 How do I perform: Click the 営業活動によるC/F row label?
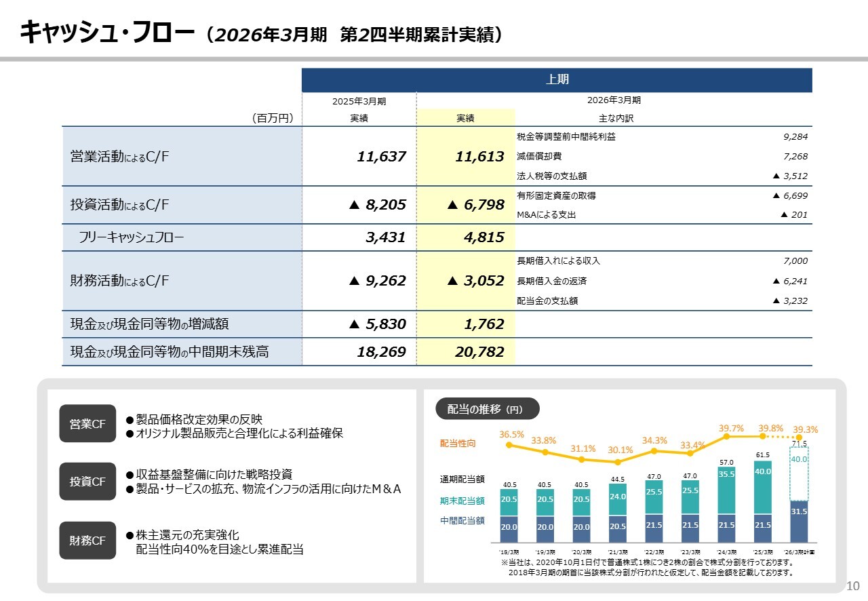coord(119,157)
